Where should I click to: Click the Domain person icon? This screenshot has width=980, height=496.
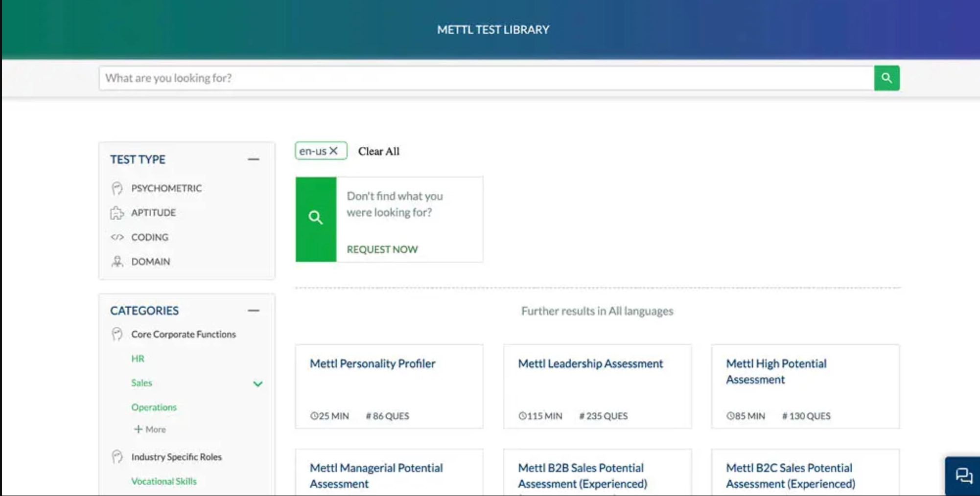pos(117,262)
